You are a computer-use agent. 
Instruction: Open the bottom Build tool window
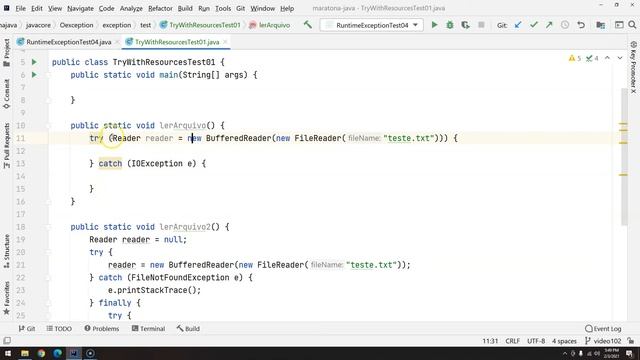(x=188, y=329)
